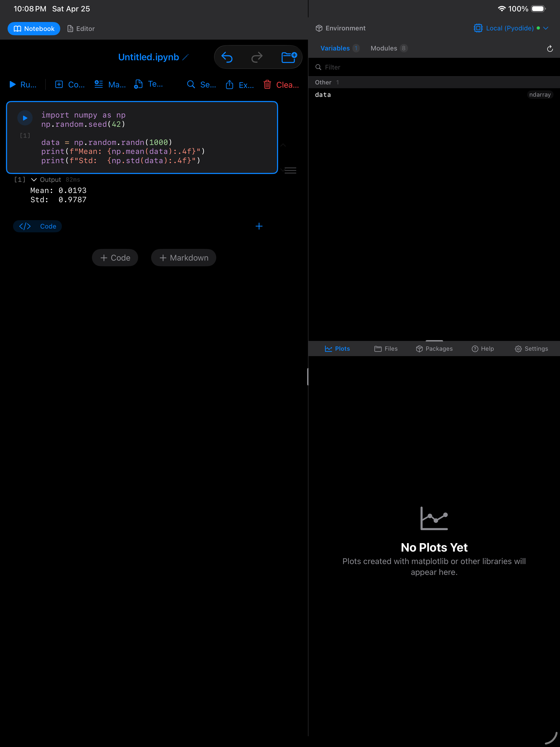Click the import numpy code line

[x=83, y=115]
